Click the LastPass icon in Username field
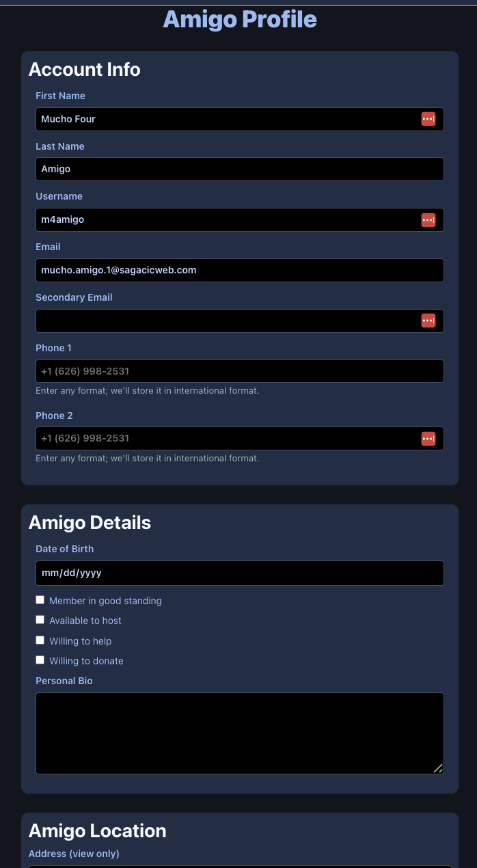The image size is (477, 868). [x=428, y=219]
